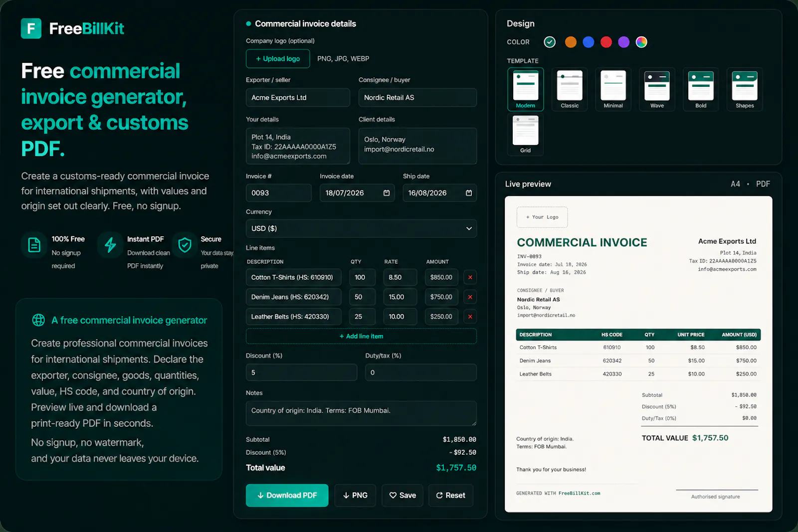This screenshot has height=532, width=798.
Task: Click the Secure shield icon
Action: tap(185, 245)
